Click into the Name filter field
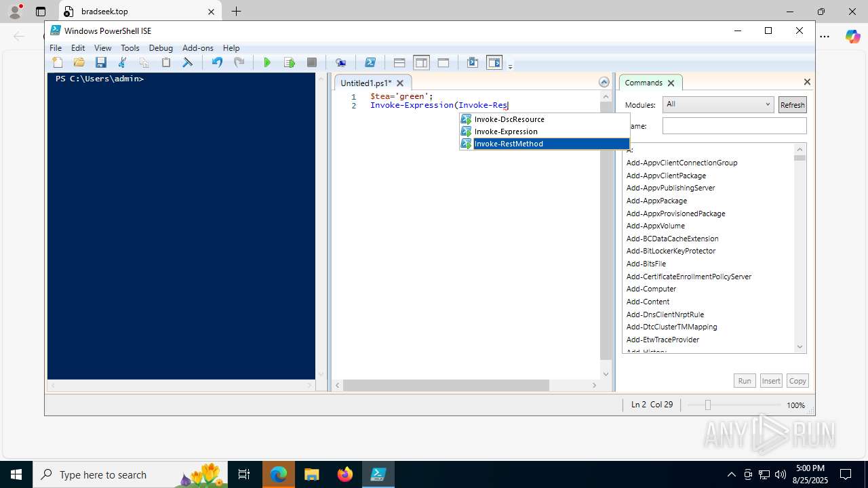This screenshot has height=488, width=868. coord(734,125)
